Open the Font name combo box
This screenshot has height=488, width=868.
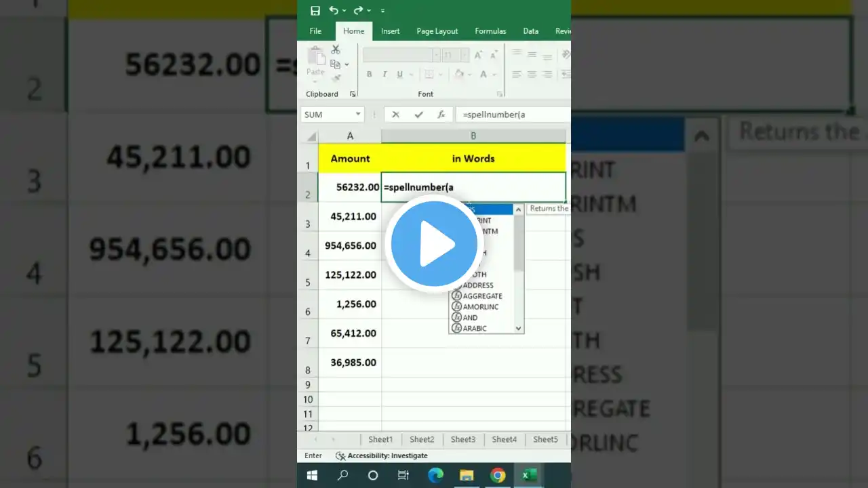401,55
